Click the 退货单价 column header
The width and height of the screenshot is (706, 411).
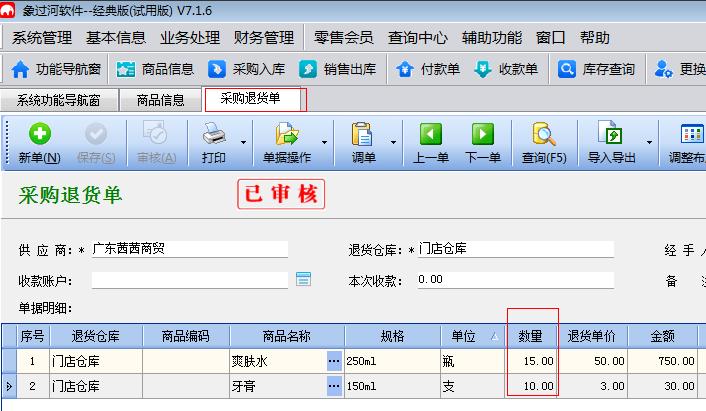click(591, 336)
